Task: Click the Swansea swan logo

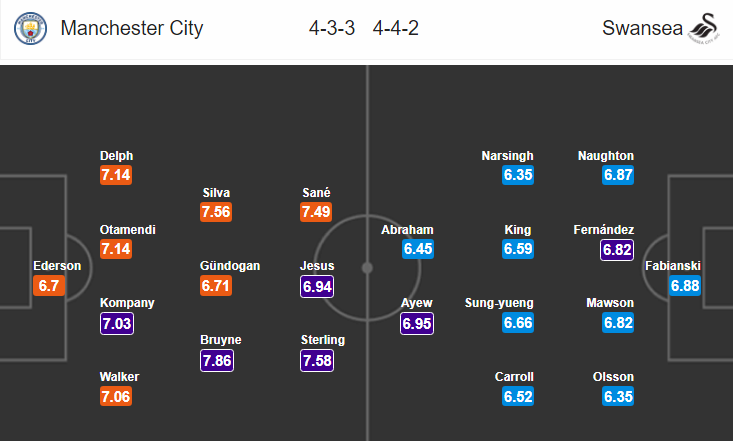Action: [704, 29]
